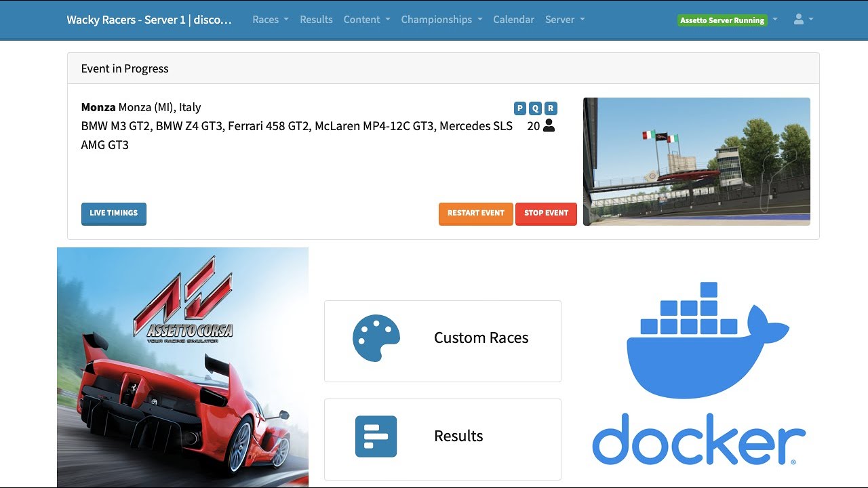The image size is (868, 488).
Task: Click the Assetto Corsa logo emblem
Action: coord(183,298)
